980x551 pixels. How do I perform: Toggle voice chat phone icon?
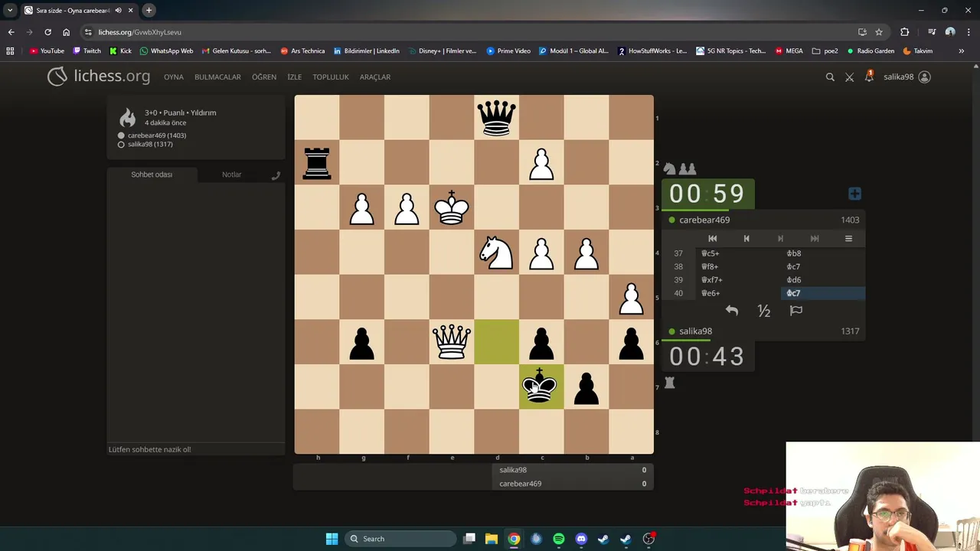pyautogui.click(x=276, y=175)
